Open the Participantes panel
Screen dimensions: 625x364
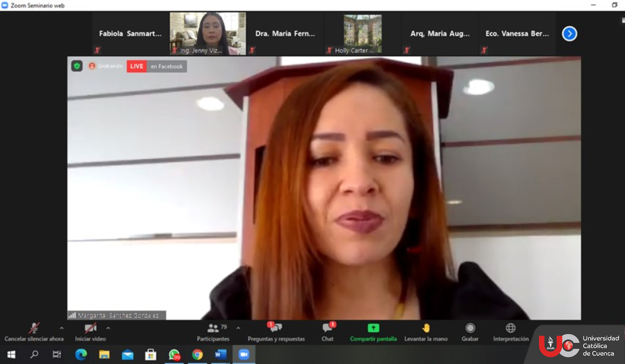click(x=213, y=332)
